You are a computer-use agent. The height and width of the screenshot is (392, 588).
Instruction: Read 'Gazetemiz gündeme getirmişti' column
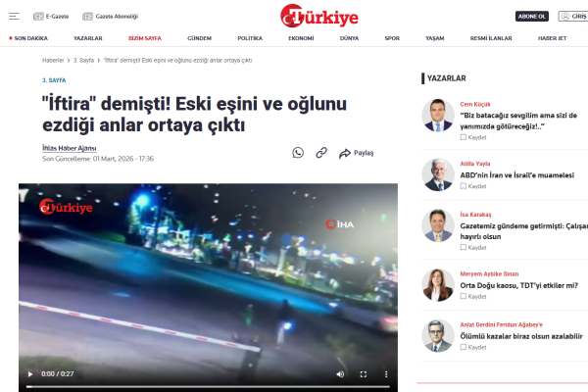(524, 231)
